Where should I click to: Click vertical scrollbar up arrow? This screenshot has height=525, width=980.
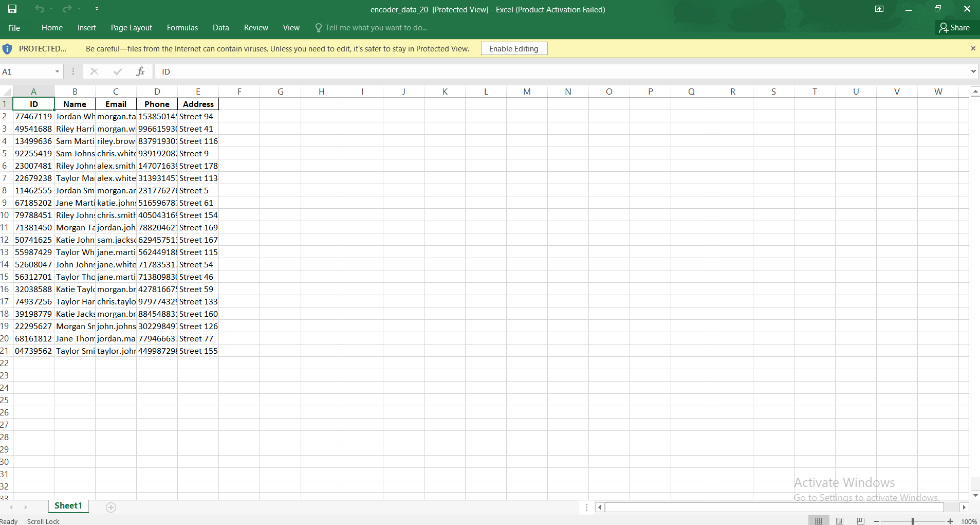click(x=975, y=91)
